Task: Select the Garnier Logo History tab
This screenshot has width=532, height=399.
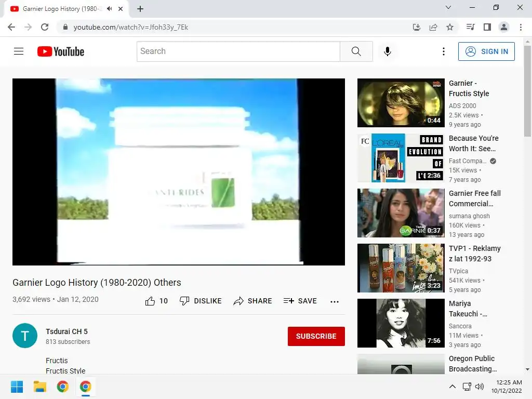Action: tap(66, 9)
